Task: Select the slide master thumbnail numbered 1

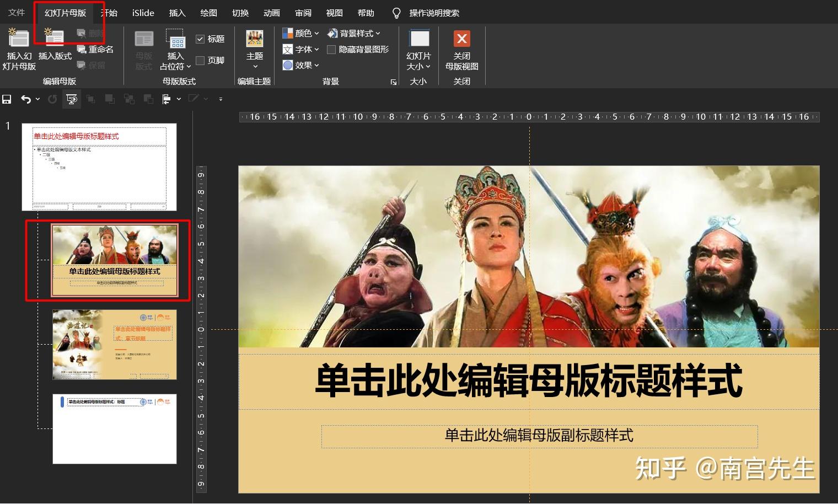Action: [99, 167]
